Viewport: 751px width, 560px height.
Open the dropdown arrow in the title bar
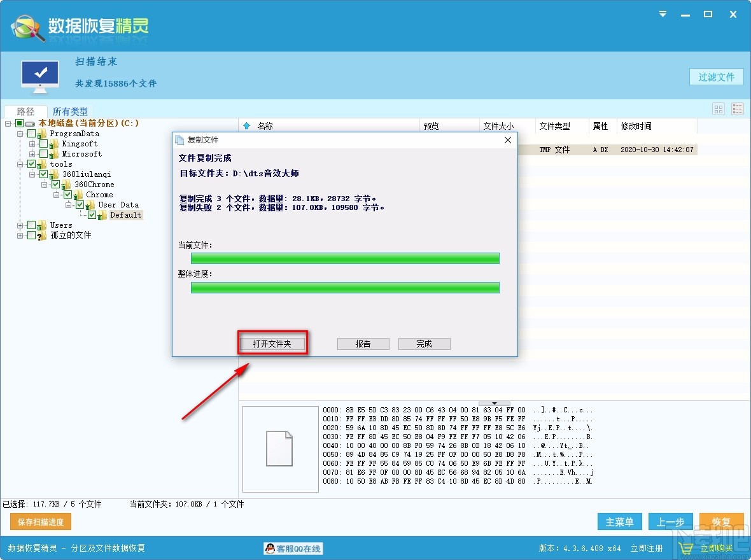click(662, 14)
